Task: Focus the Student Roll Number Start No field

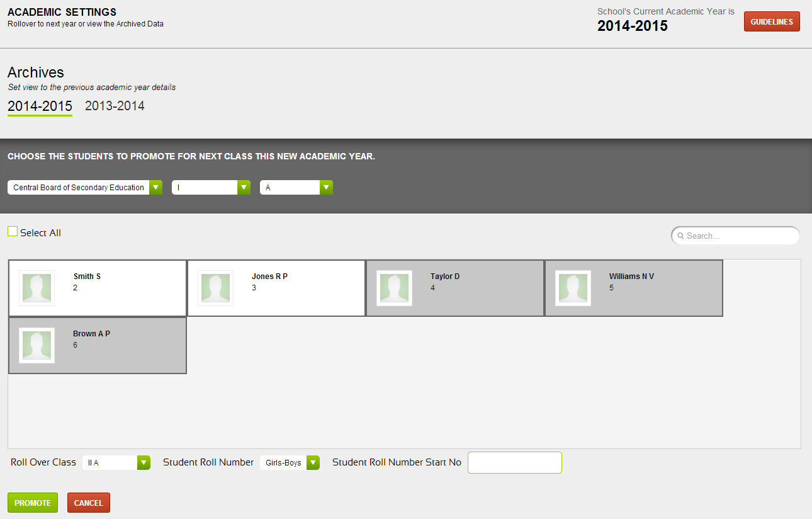Action: pyautogui.click(x=515, y=462)
